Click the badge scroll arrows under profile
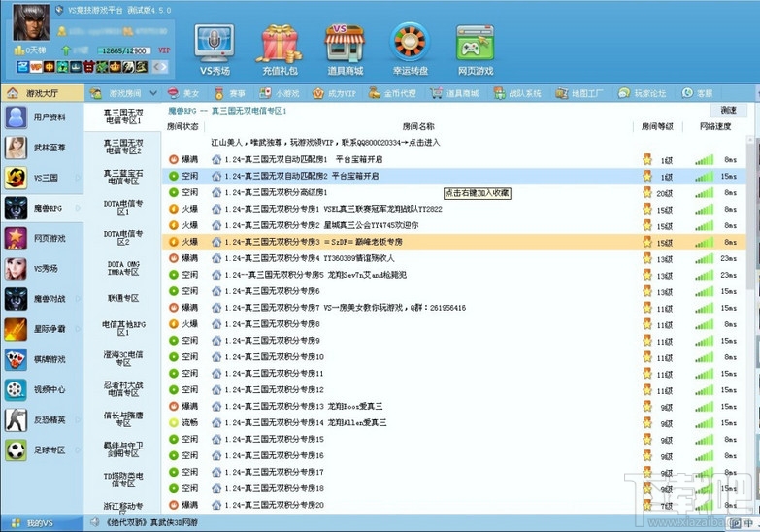Screen dimensions: 760x532 (x=160, y=67)
